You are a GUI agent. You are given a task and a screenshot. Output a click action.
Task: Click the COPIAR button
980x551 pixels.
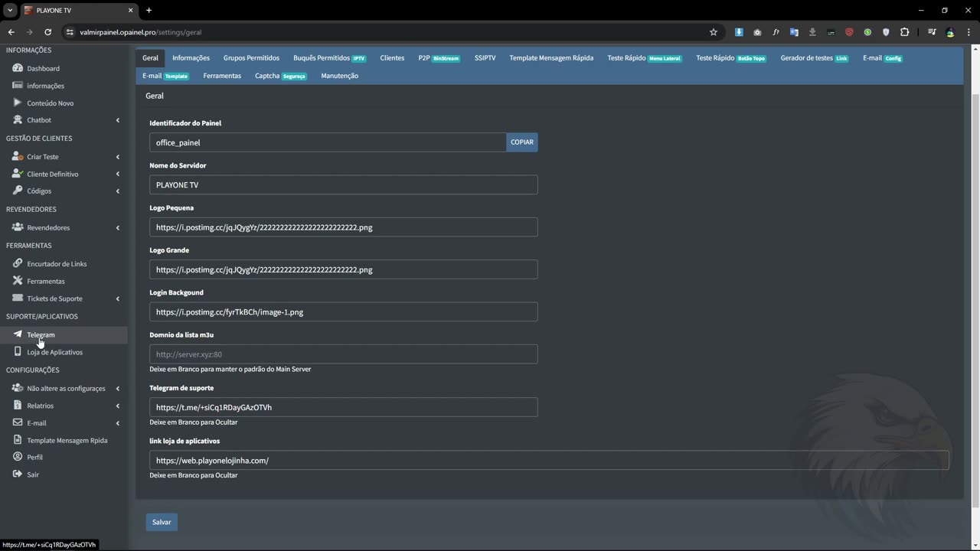click(522, 142)
